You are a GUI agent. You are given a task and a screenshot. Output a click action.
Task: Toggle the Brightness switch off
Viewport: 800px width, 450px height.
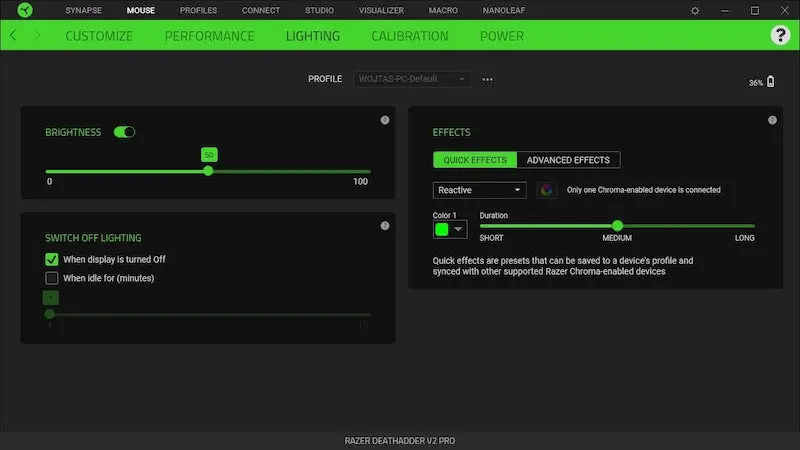pos(125,132)
